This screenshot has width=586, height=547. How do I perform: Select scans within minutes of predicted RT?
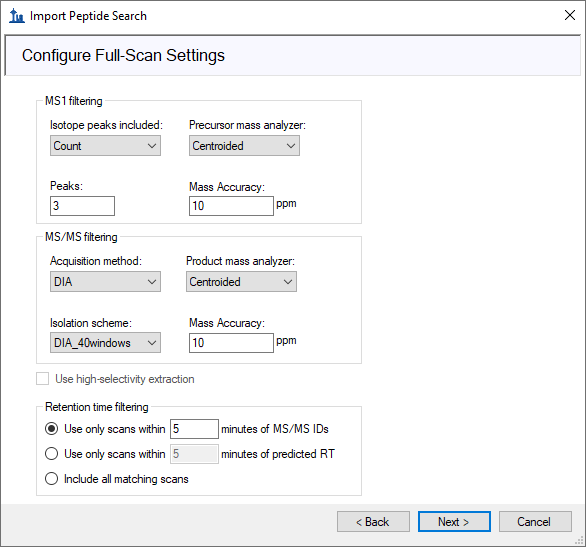pyautogui.click(x=51, y=454)
